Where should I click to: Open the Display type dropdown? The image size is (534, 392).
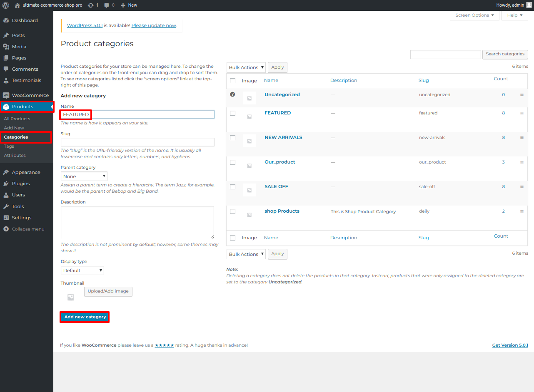point(82,270)
